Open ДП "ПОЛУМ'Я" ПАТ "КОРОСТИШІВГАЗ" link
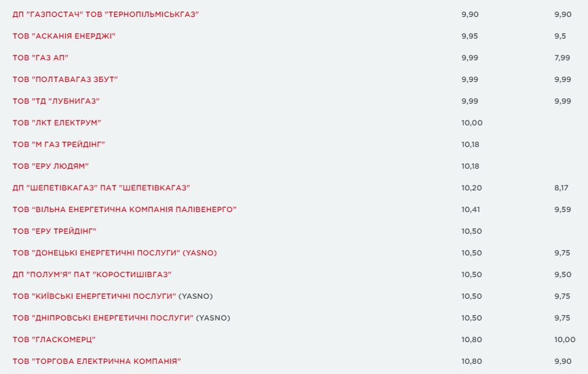This screenshot has width=588, height=374. click(x=92, y=274)
